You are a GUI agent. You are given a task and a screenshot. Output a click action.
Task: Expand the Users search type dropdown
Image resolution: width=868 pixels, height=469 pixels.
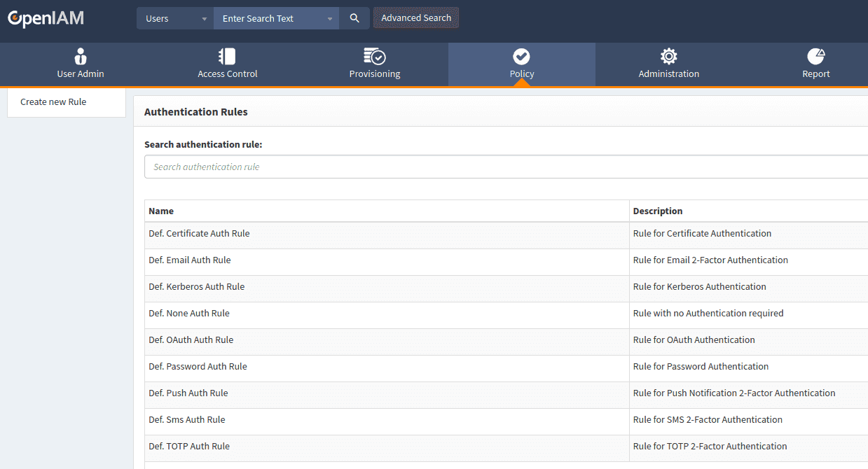point(204,19)
